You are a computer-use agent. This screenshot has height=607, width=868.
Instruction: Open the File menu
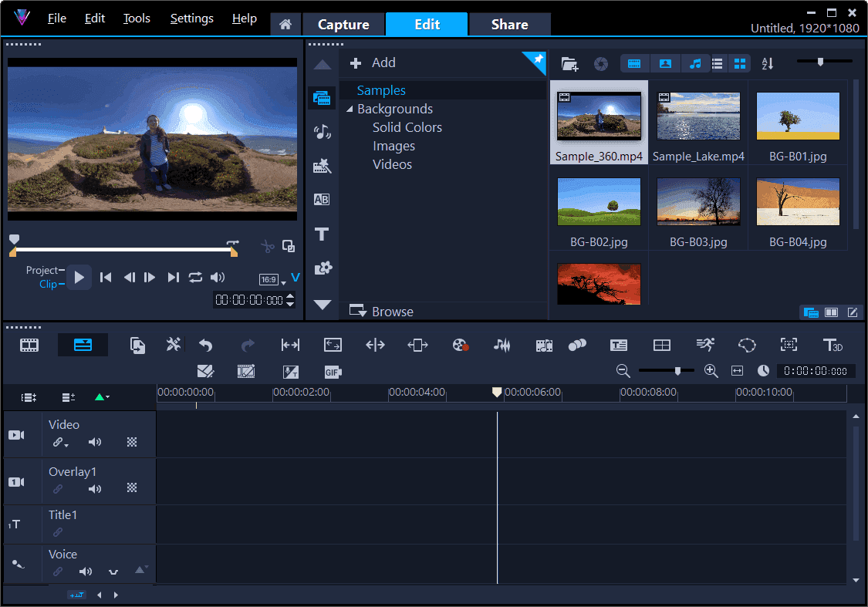57,19
